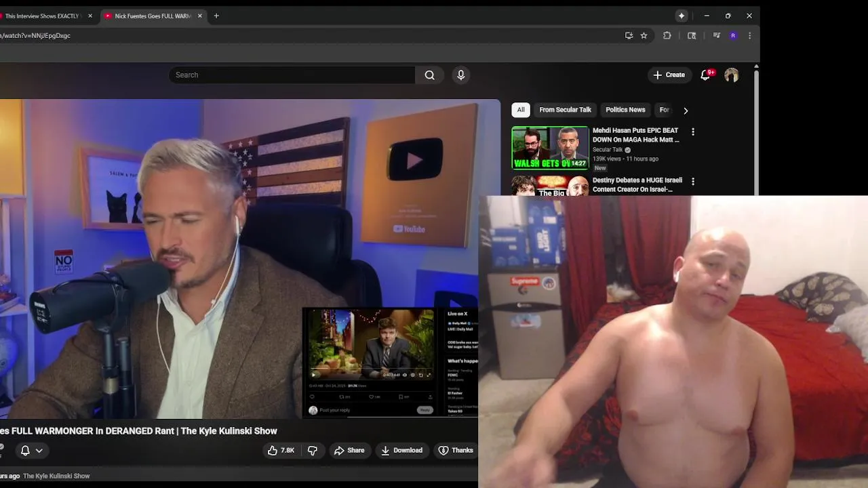Select the 'Politics News' chip
The height and width of the screenshot is (488, 868).
(x=625, y=110)
